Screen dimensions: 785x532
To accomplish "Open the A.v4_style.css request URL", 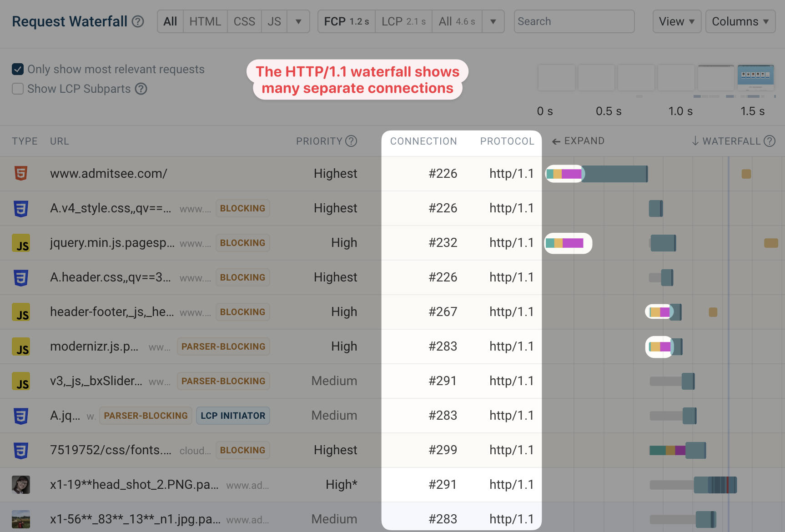I will 111,208.
